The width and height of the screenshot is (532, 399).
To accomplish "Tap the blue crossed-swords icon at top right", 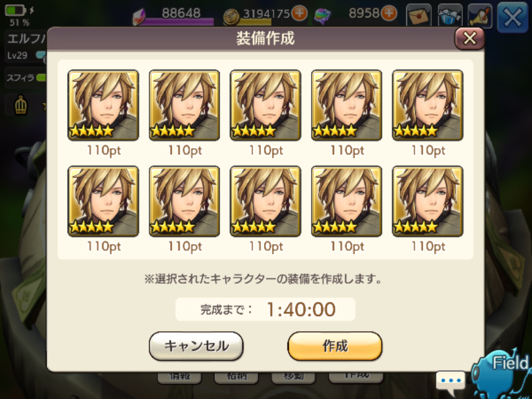I will pyautogui.click(x=512, y=17).
